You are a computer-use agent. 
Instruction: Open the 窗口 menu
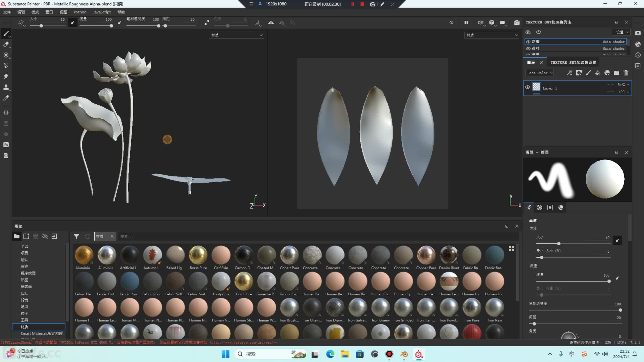tap(49, 12)
